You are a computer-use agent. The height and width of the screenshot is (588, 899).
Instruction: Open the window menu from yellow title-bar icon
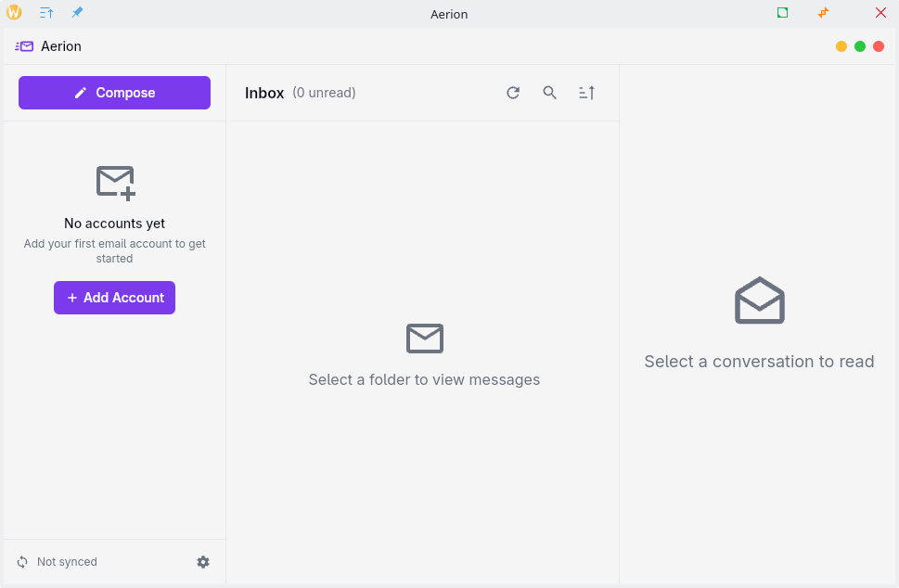pos(14,13)
